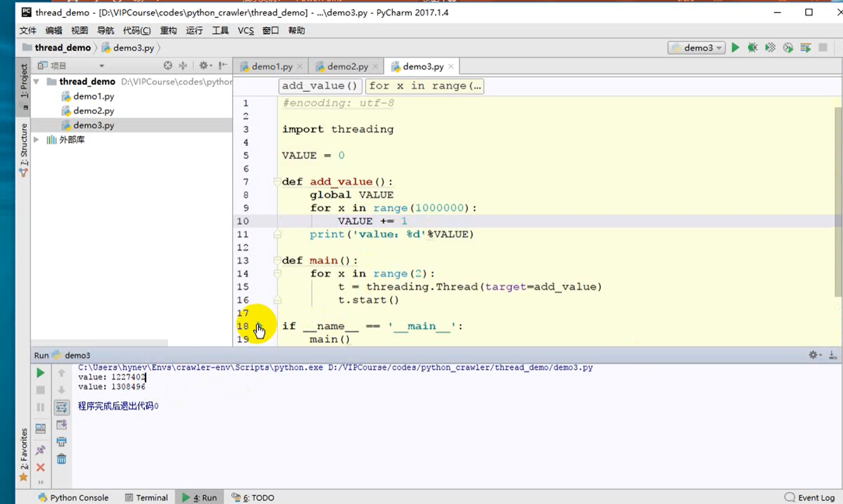Toggle the Python Console tool window button
The image size is (843, 504).
point(73,497)
